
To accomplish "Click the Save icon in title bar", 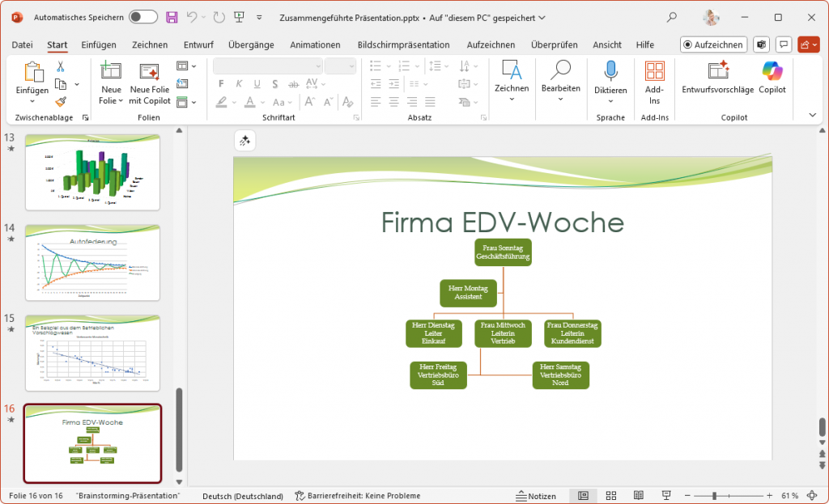I will coord(172,17).
